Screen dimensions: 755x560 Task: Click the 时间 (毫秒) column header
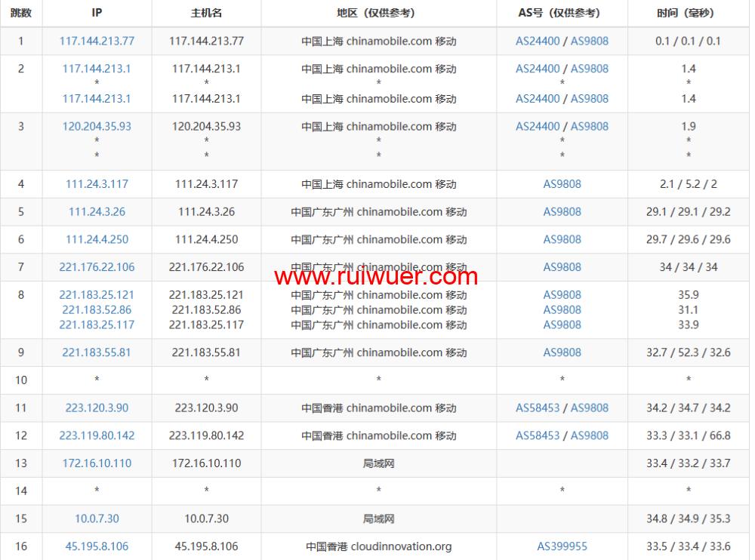click(688, 13)
